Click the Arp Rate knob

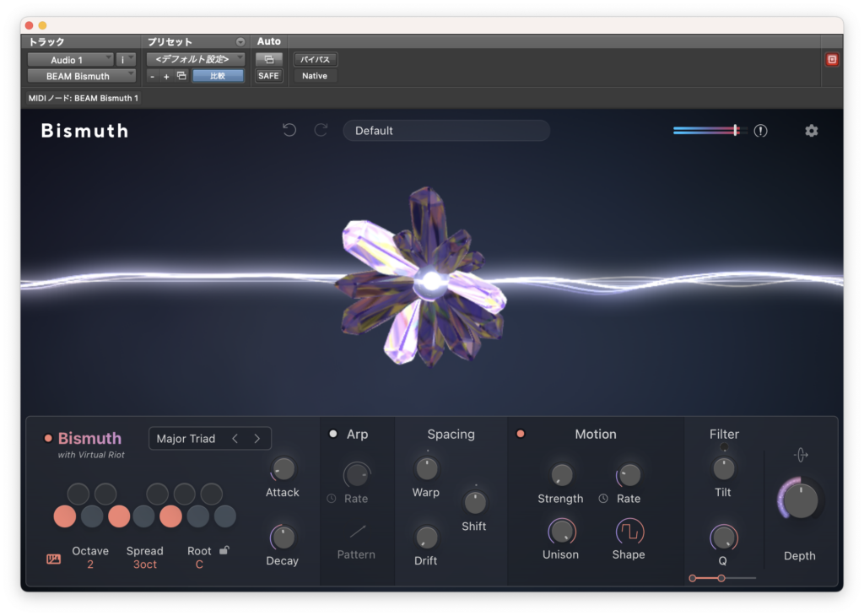coord(357,474)
